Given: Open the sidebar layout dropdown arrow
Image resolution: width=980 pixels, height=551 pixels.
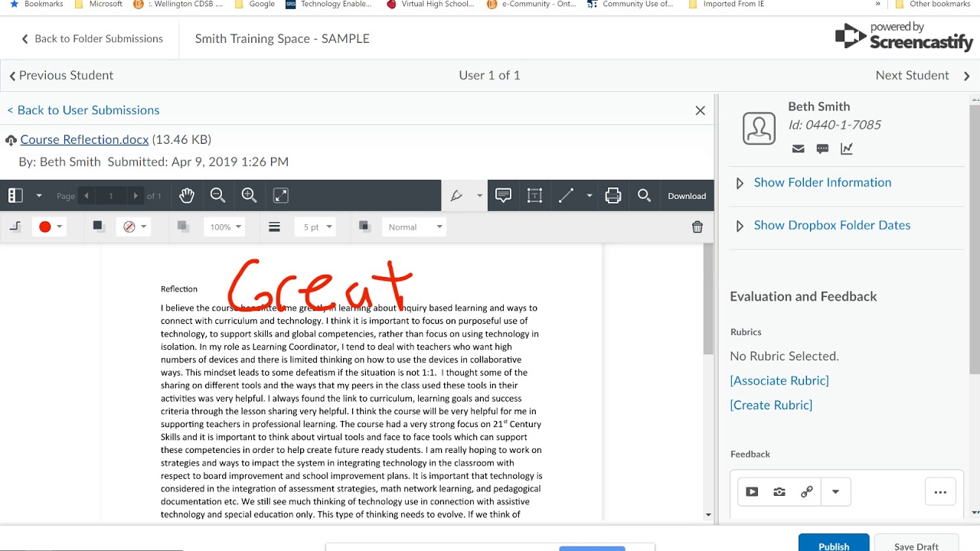Looking at the screenshot, I should pyautogui.click(x=39, y=196).
